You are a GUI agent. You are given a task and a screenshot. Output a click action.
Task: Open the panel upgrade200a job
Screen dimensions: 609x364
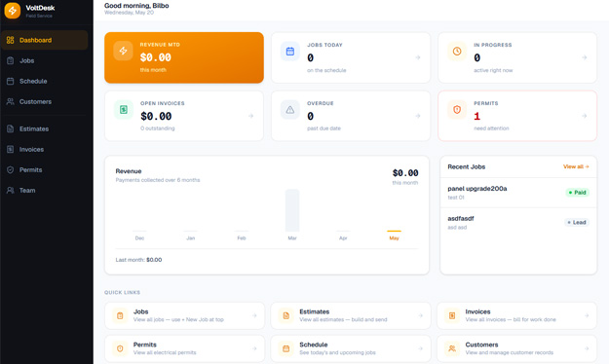pyautogui.click(x=518, y=193)
